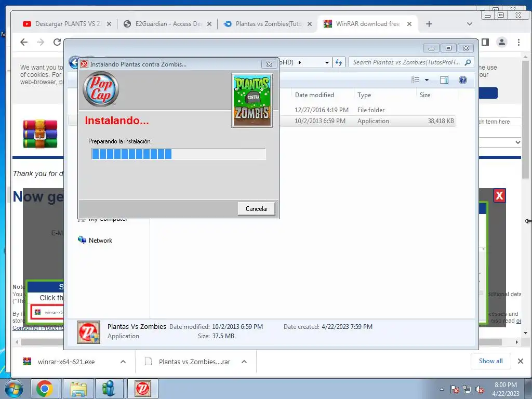Close the WinRAR download free tab
The width and height of the screenshot is (532, 399).
tap(409, 24)
